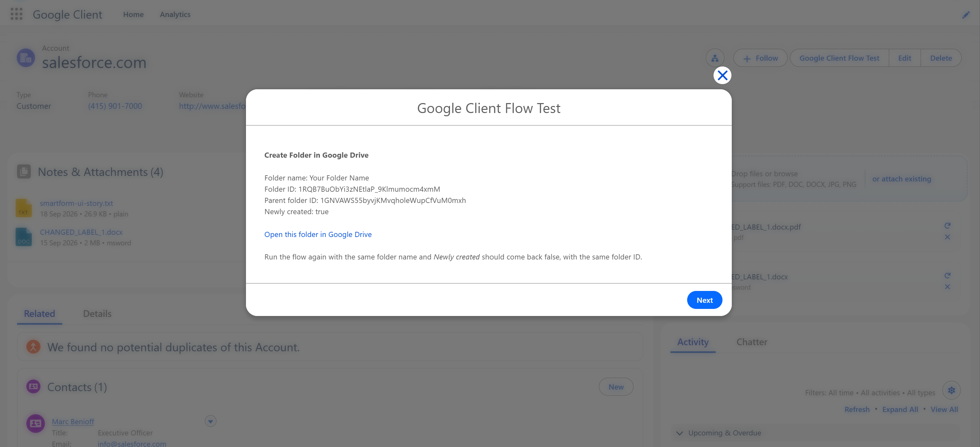Click the Google Client app name
Viewport: 980px width, 447px height.
[x=67, y=14]
